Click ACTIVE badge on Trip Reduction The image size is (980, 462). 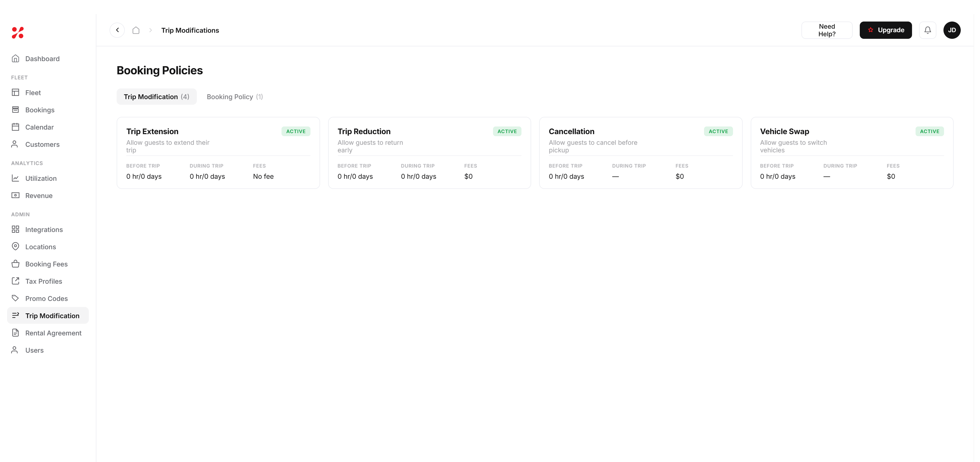[x=507, y=131]
